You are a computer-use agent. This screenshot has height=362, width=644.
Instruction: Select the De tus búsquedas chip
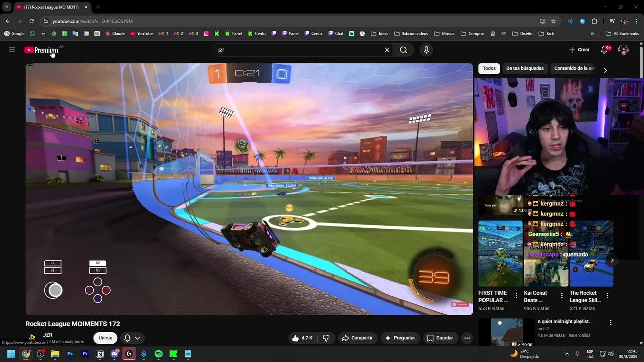point(525,68)
